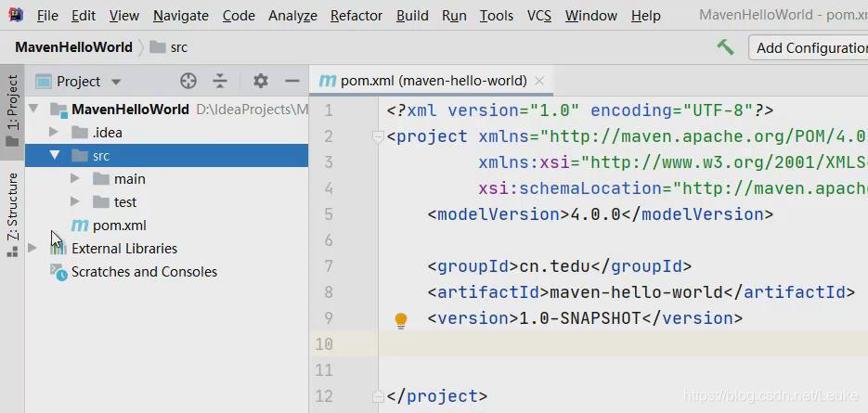Click the Locate/Select Opened File crosshair icon

coord(188,82)
